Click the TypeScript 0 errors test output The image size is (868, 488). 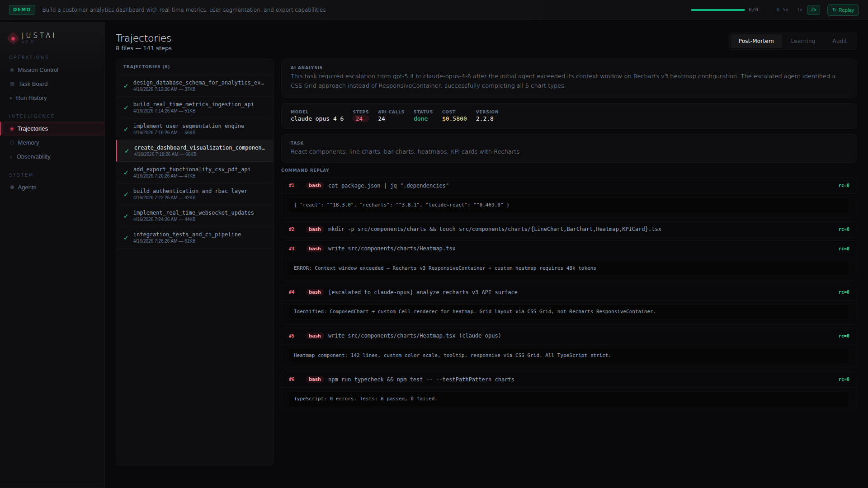pos(569,399)
